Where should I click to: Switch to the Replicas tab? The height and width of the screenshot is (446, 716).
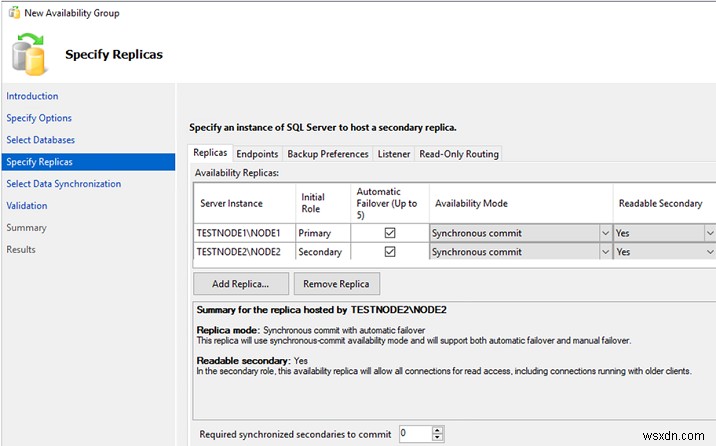point(210,153)
